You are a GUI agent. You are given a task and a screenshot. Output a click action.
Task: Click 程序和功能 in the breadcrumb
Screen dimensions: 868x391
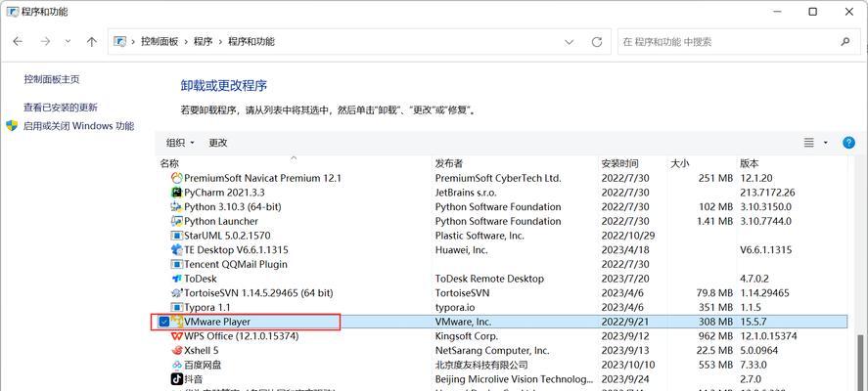coord(251,42)
